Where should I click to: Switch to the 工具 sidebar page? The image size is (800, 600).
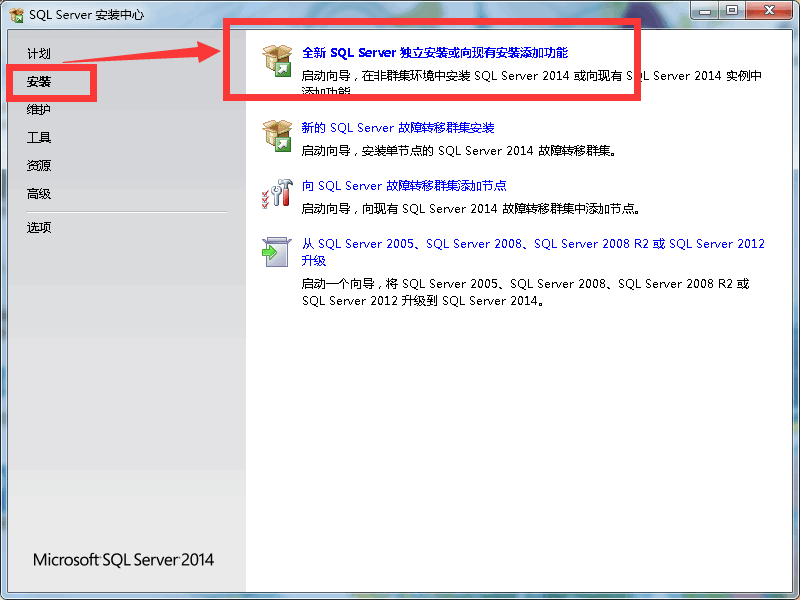pyautogui.click(x=39, y=137)
